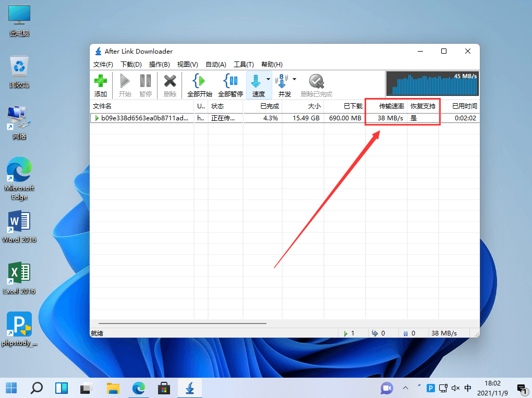Screen dimensions: 532x398
Task: Click the 中 input method indicator
Action: [x=468, y=388]
